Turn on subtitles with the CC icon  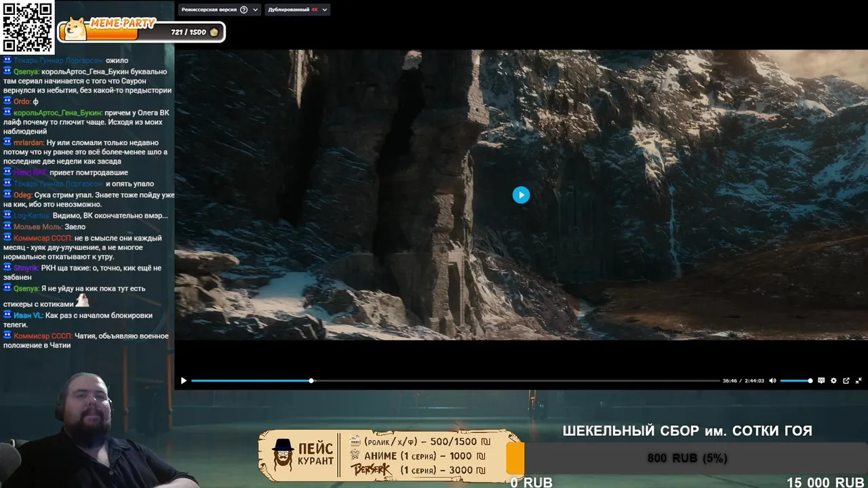coord(821,381)
